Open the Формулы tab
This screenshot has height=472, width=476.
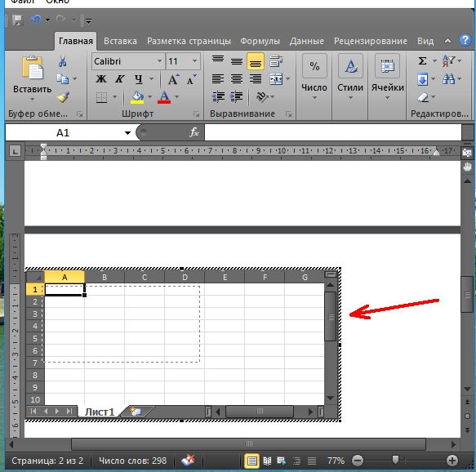click(260, 41)
